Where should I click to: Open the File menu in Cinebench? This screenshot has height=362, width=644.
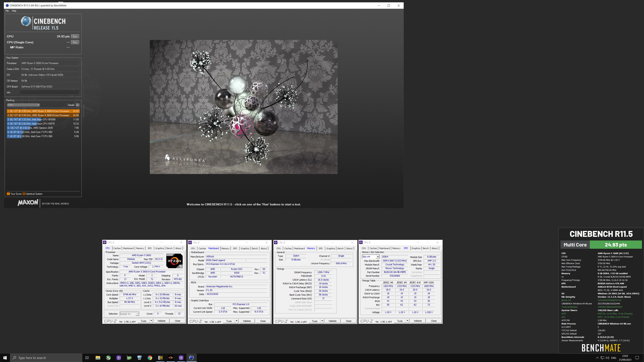coord(7,11)
